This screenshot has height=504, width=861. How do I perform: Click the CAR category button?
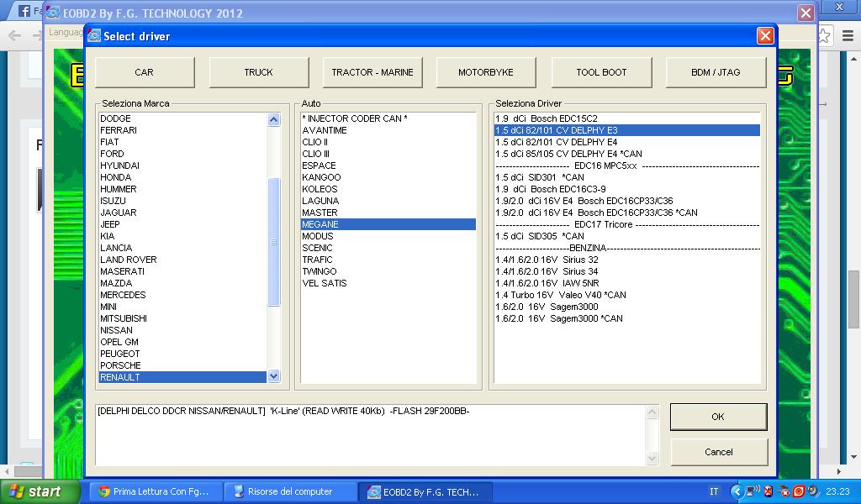click(x=145, y=72)
